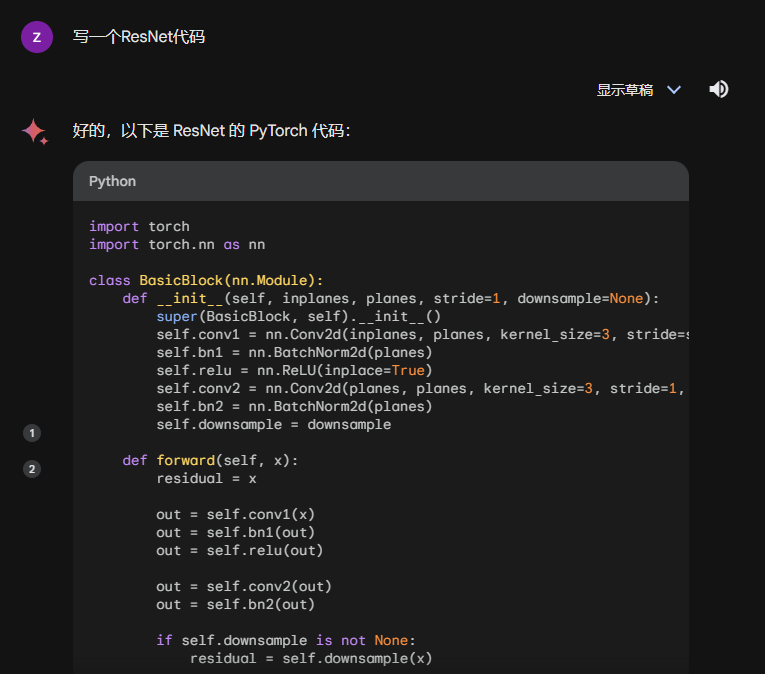Click the 'super(BasicBlock, self).__init__()' line
This screenshot has width=765, height=674.
coord(298,316)
